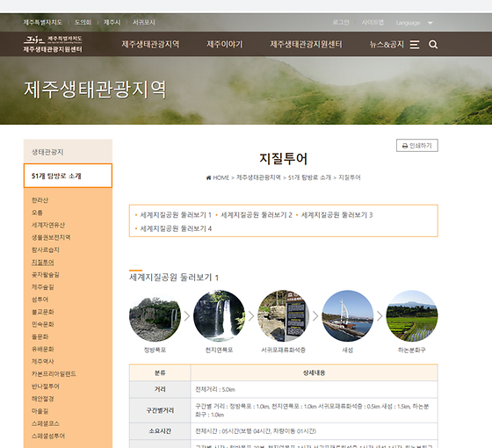Click the 구간별거리 row header
The width and height of the screenshot is (492, 448).
click(x=160, y=410)
